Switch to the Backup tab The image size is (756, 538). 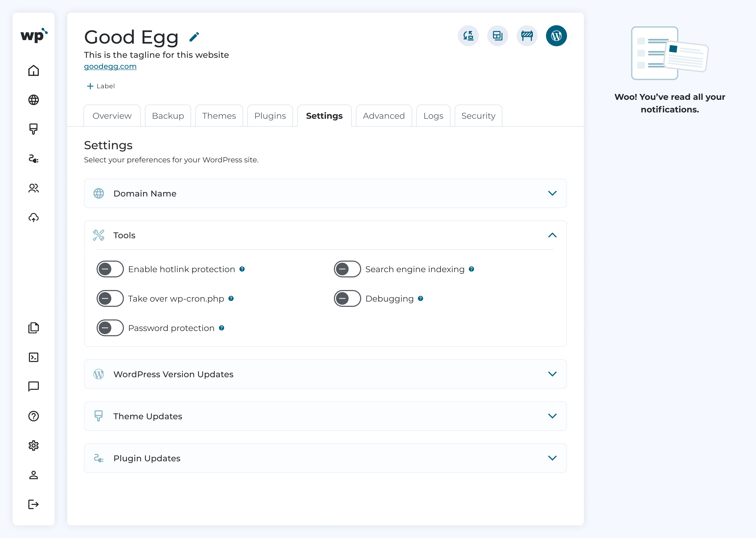[168, 116]
